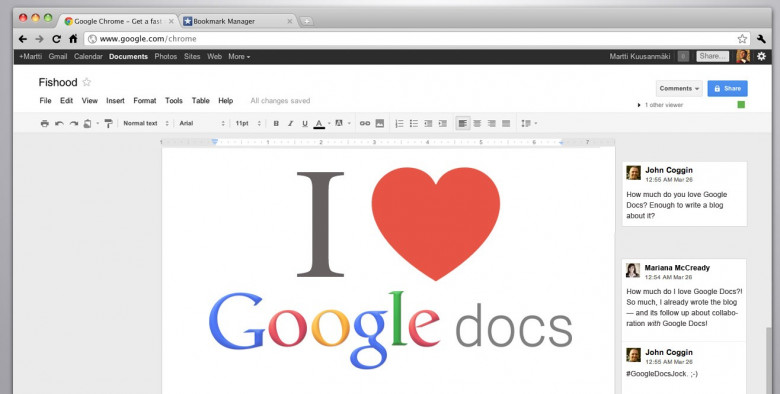
Task: Open the Chrome wrench menu
Action: coord(762,39)
